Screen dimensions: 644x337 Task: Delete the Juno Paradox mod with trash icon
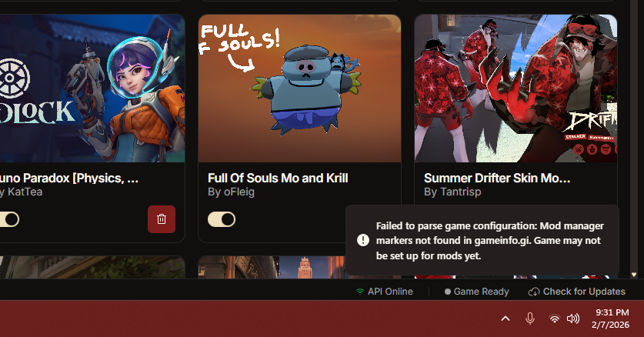point(162,219)
